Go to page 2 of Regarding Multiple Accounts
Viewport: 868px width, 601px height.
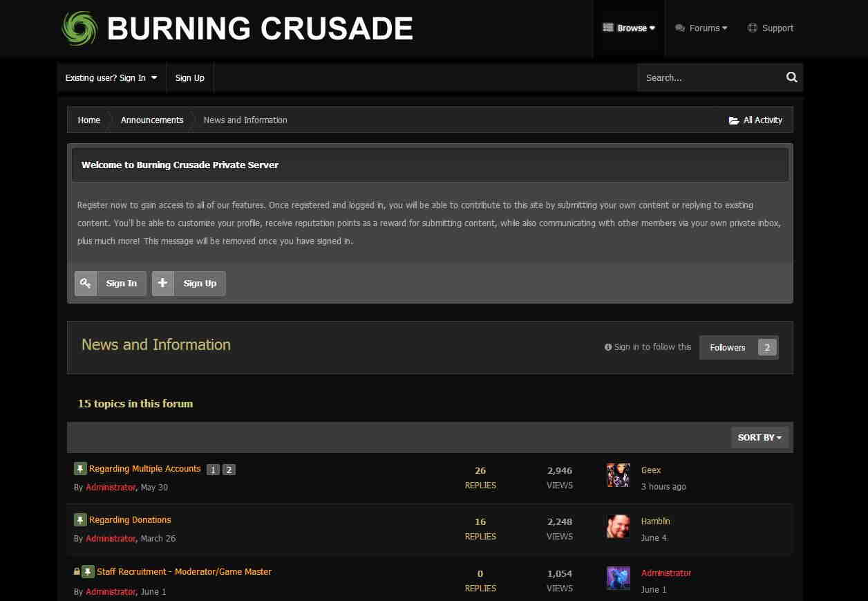(229, 470)
